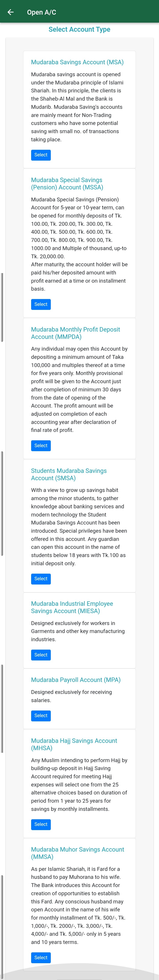The width and height of the screenshot is (159, 980).
Task: Select Mudaraba Hajj Savings Account
Action: click(41, 824)
